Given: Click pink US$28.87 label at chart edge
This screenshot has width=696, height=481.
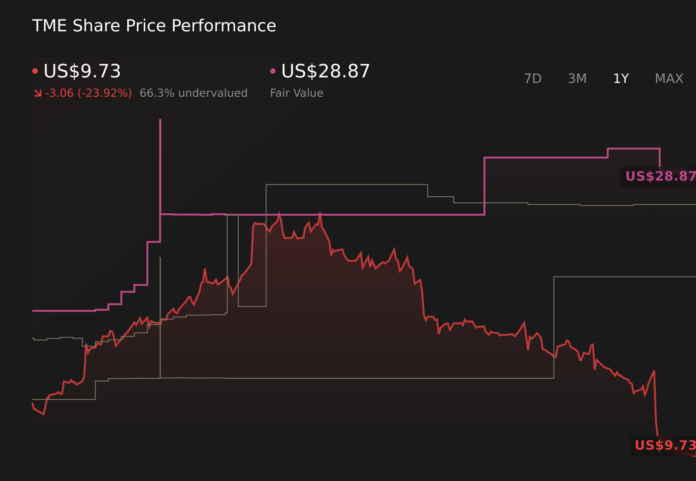Looking at the screenshot, I should coord(659,176).
